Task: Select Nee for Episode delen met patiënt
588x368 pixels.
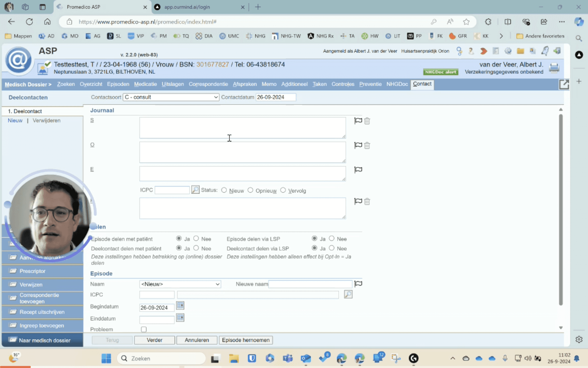Action: [x=196, y=238]
